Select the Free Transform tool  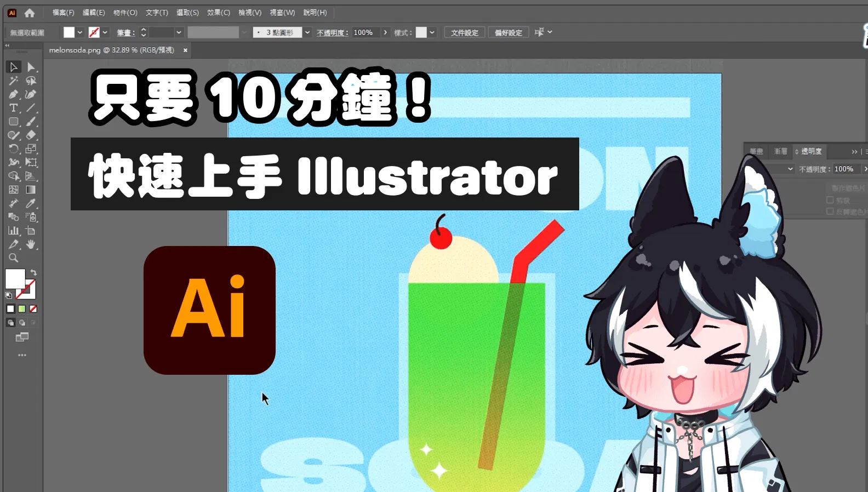(31, 162)
